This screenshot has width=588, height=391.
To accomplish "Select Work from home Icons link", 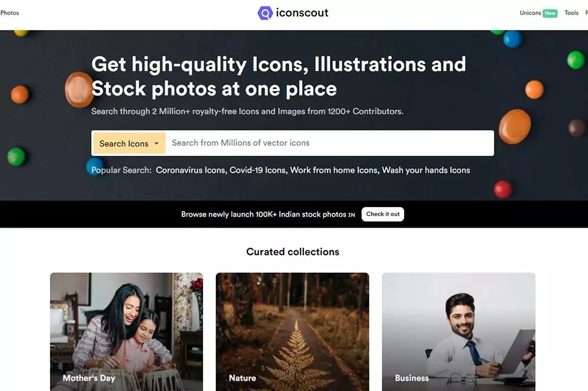I will (334, 170).
